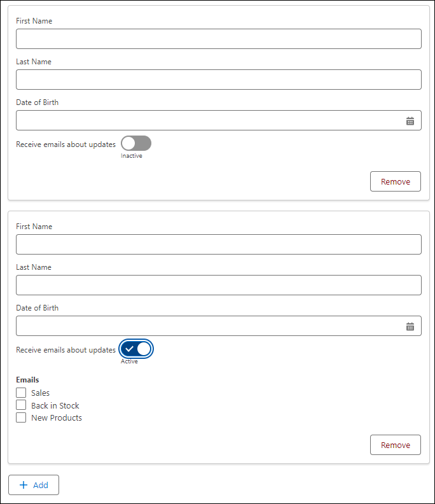Check the New Products checkbox

[21, 418]
